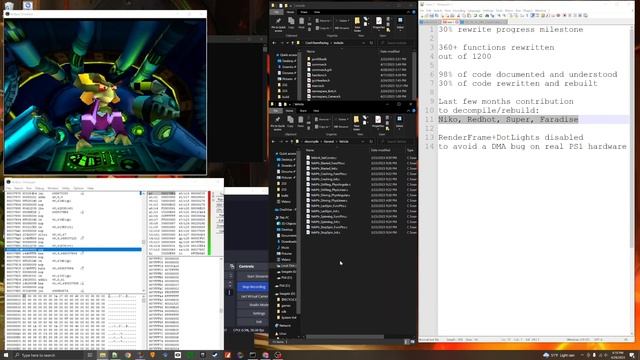Open the Plugins menu in Notepad++
640x360 pixels.
[528, 11]
